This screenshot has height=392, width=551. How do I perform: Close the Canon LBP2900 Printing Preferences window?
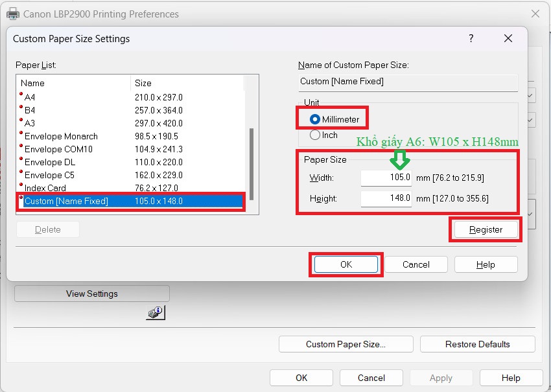pos(535,14)
